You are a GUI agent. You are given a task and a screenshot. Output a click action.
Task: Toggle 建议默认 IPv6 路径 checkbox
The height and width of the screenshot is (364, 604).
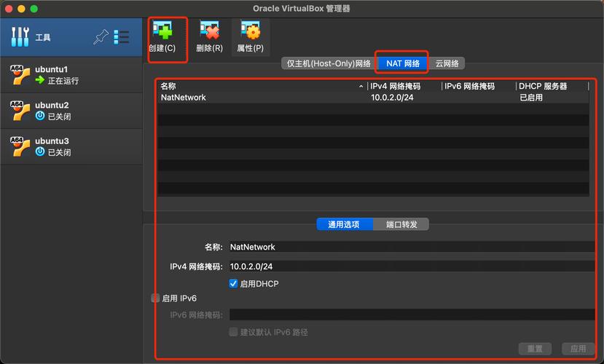pyautogui.click(x=233, y=332)
